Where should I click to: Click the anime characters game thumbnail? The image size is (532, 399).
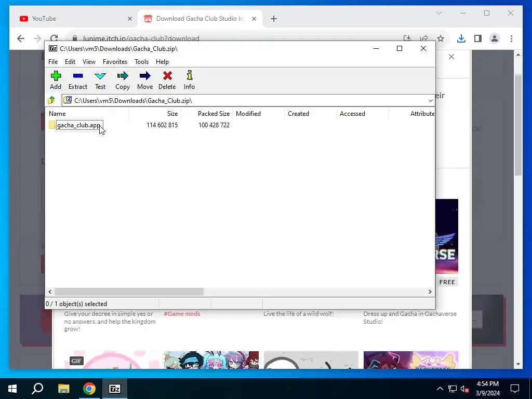point(211,360)
